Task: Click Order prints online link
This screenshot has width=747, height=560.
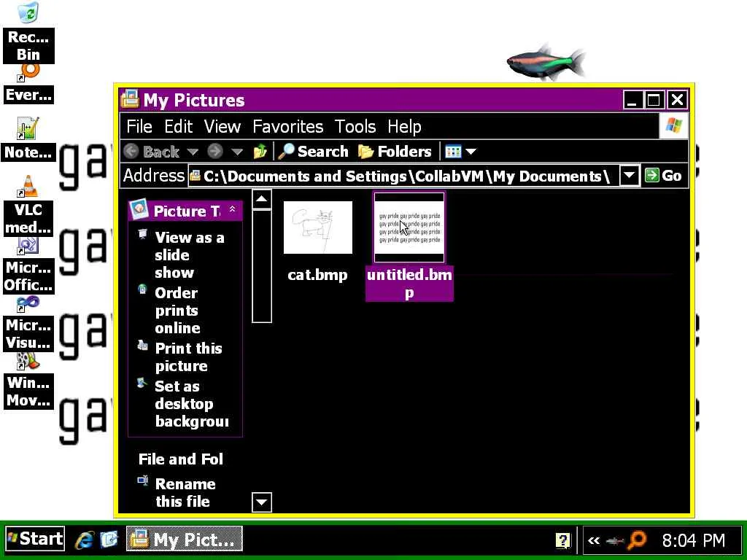Action: [x=177, y=310]
